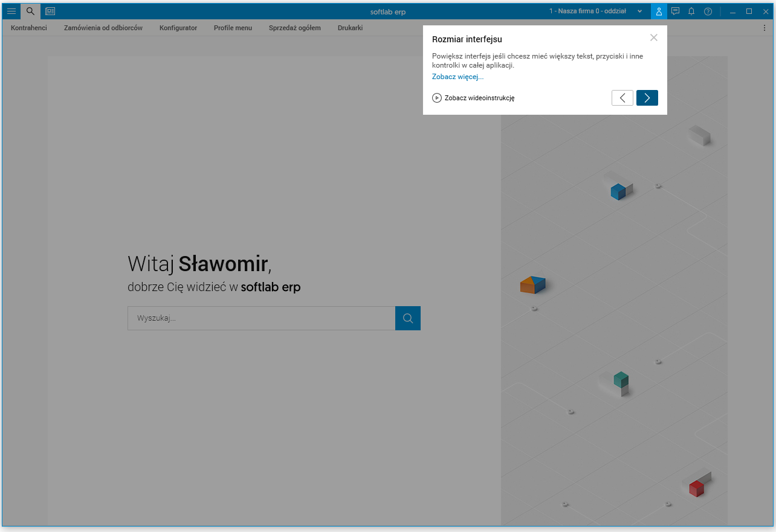Focus the Wyszukaj... search field

pos(261,318)
